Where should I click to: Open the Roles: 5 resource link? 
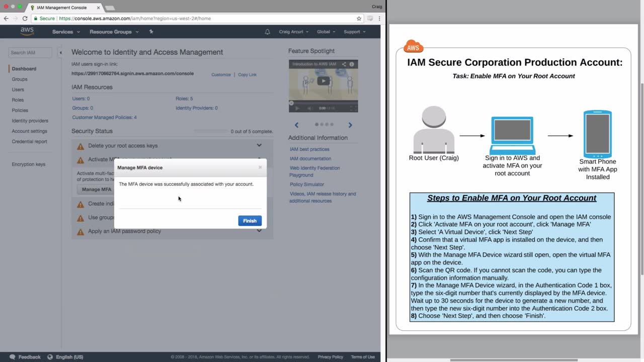(184, 99)
